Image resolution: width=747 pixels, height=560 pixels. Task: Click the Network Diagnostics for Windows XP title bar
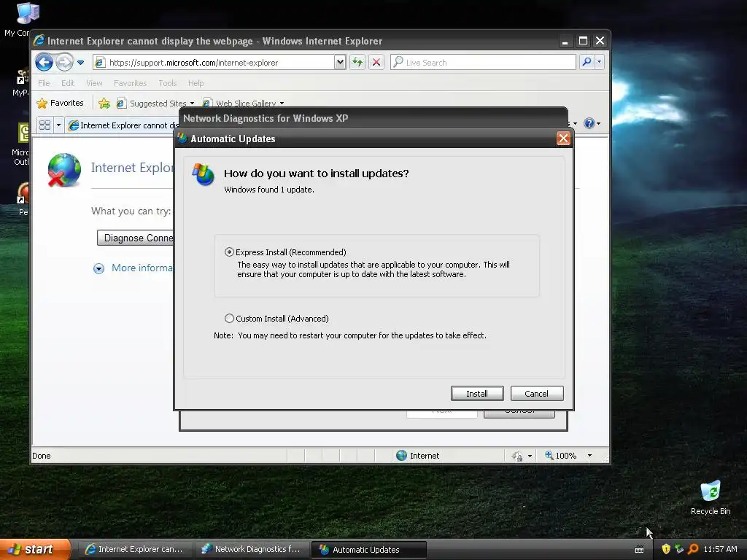373,118
